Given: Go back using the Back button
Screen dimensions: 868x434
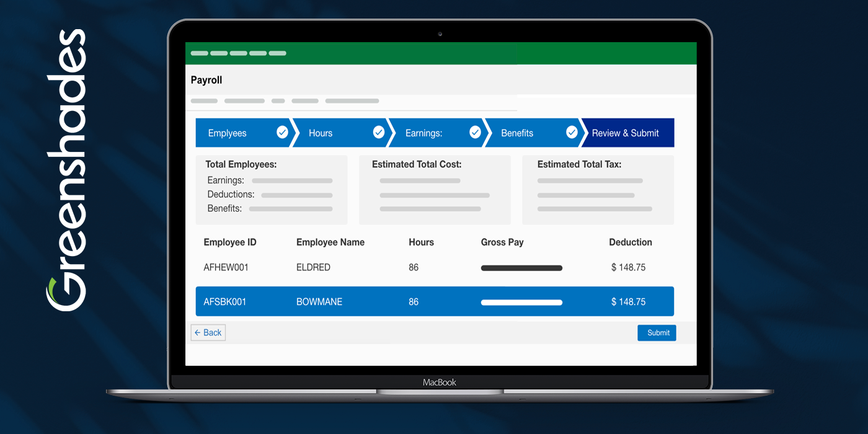Looking at the screenshot, I should pyautogui.click(x=208, y=333).
